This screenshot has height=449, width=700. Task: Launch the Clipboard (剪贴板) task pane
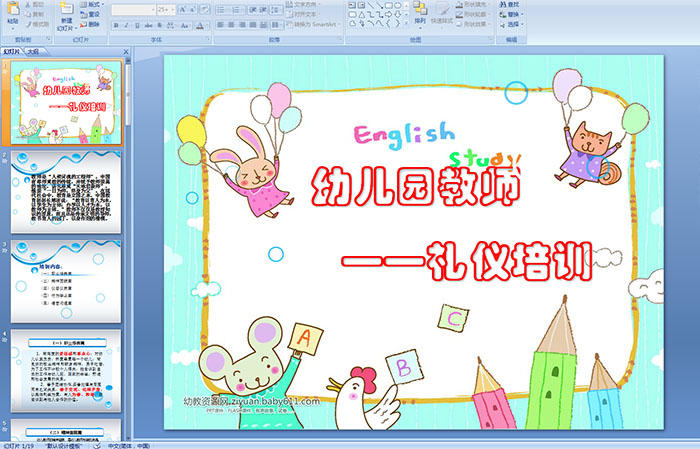49,40
